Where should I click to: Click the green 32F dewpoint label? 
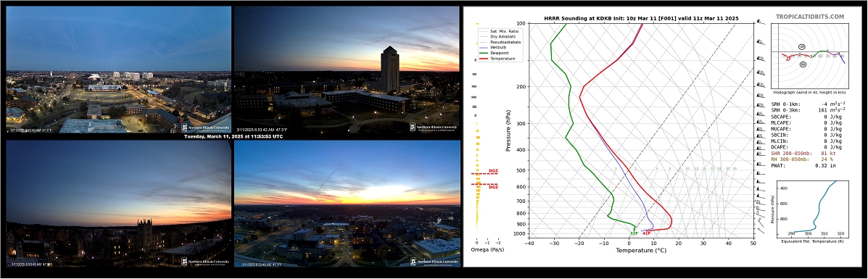pyautogui.click(x=634, y=233)
